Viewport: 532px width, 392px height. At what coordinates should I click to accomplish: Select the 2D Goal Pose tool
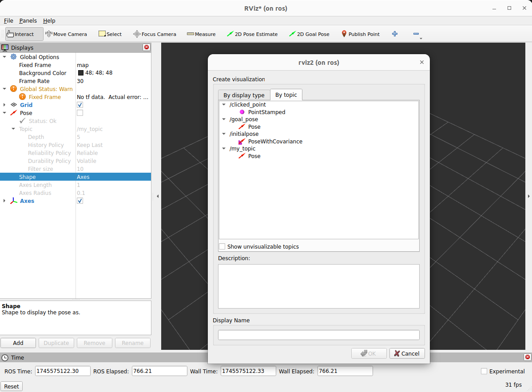[x=309, y=34]
